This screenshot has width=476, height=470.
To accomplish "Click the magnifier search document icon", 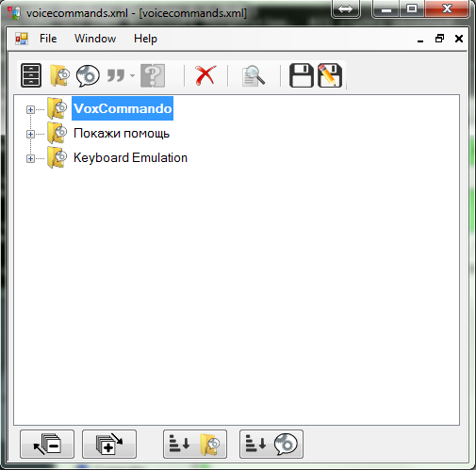I will click(254, 75).
